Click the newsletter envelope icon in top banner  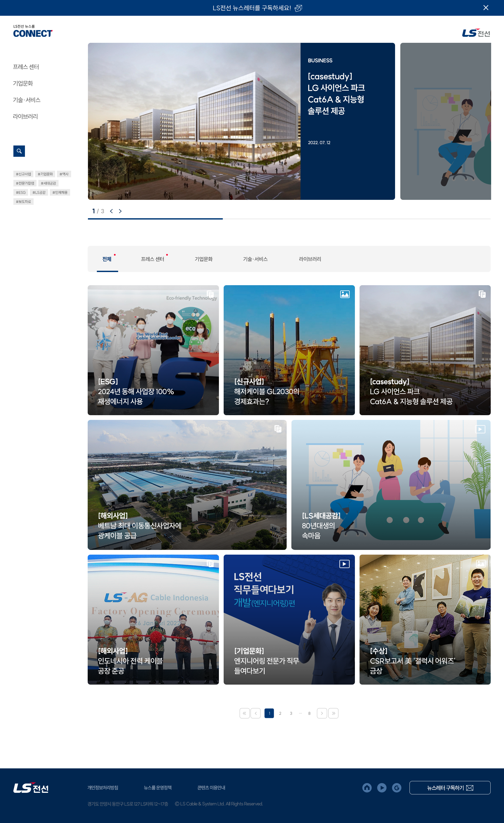click(298, 8)
